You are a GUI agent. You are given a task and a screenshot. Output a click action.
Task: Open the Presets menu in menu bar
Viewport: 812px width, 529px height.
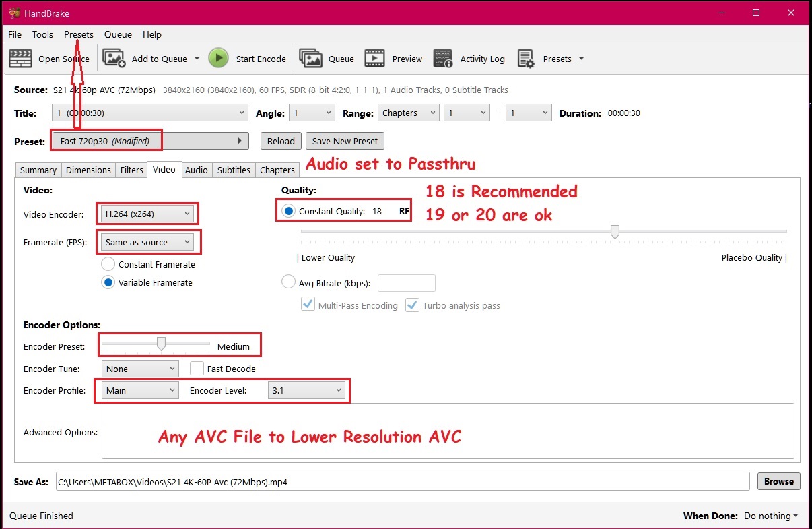click(79, 34)
